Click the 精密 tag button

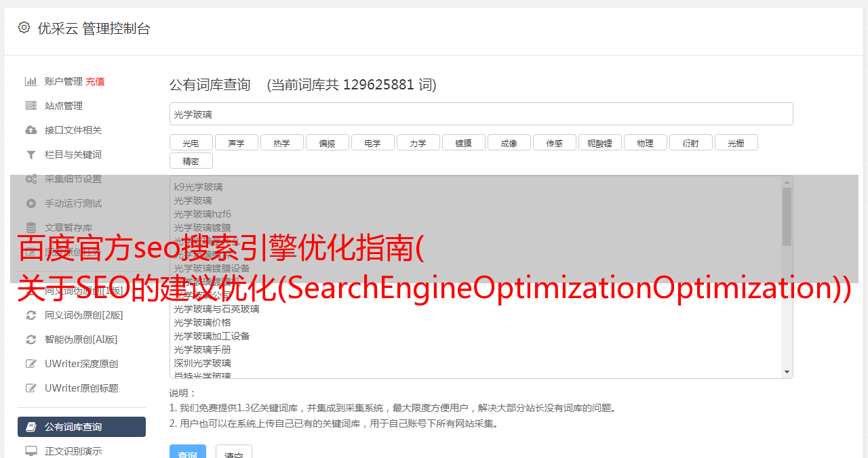tap(191, 161)
